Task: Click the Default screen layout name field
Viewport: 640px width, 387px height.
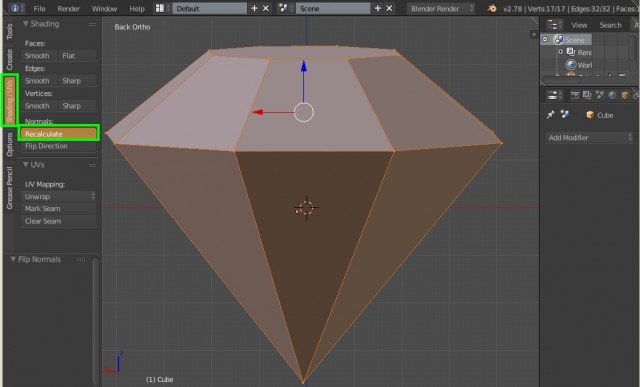Action: pos(209,8)
